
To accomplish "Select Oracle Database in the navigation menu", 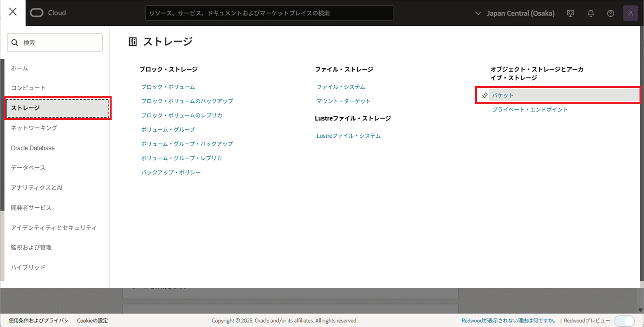I will 33,148.
